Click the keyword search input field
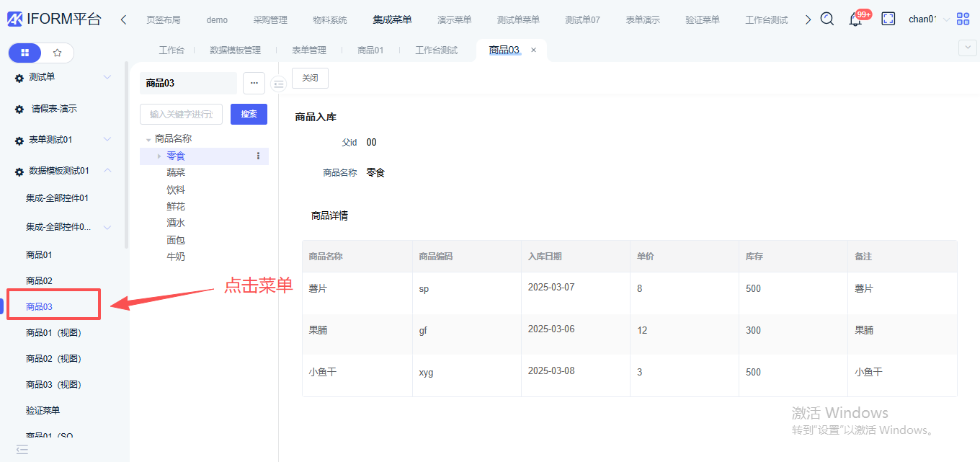This screenshot has height=462, width=980. click(x=181, y=114)
